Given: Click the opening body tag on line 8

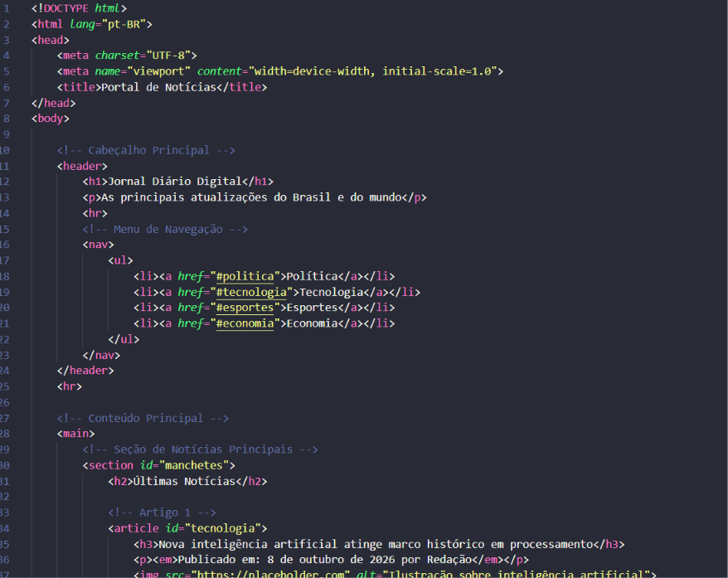Looking at the screenshot, I should point(50,119).
